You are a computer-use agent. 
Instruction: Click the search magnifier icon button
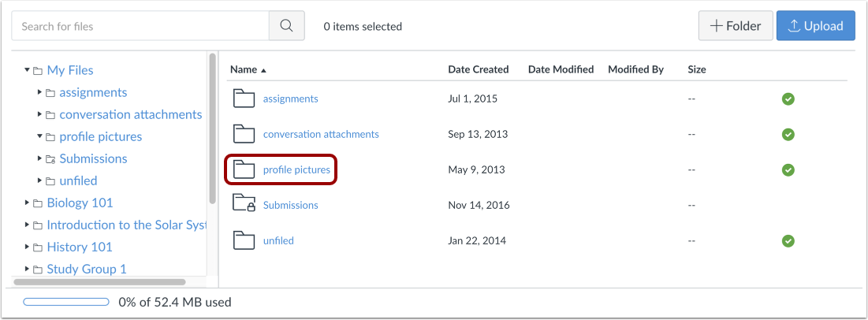click(286, 27)
